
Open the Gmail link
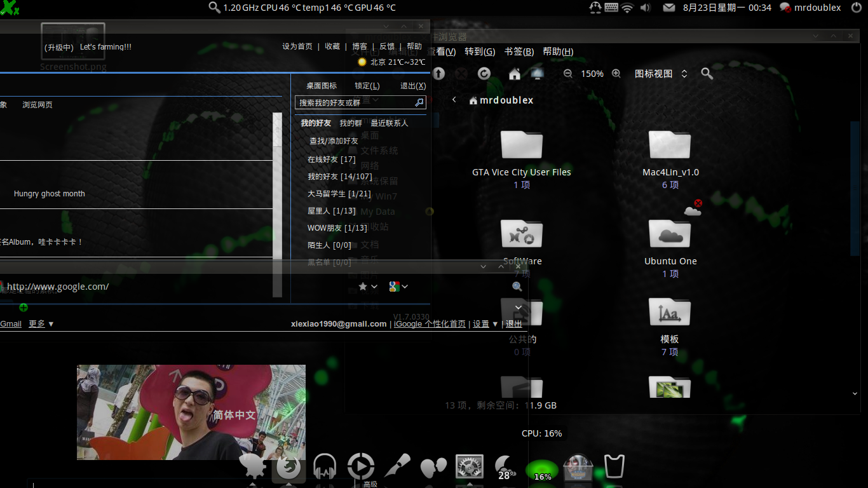pos(11,324)
